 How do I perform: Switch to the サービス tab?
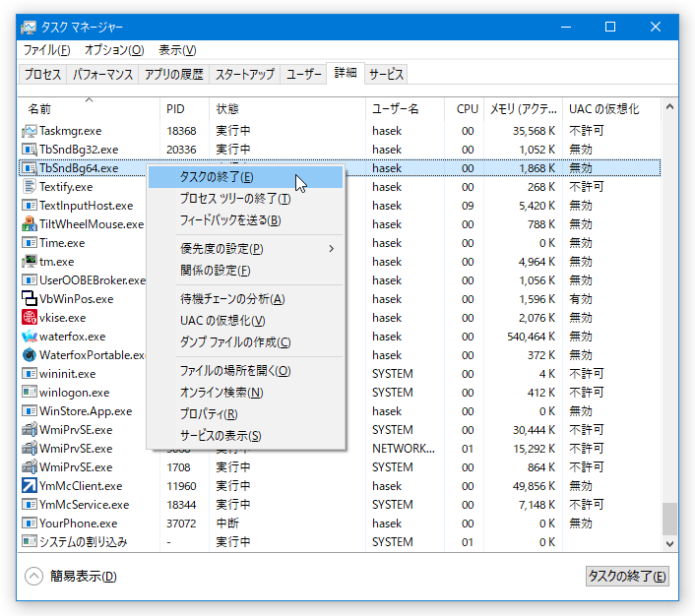(x=386, y=74)
